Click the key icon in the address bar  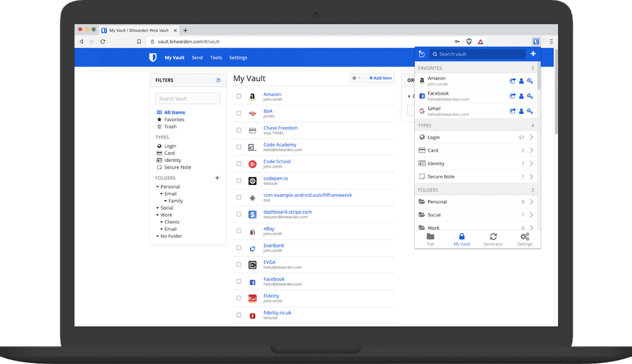click(x=457, y=41)
